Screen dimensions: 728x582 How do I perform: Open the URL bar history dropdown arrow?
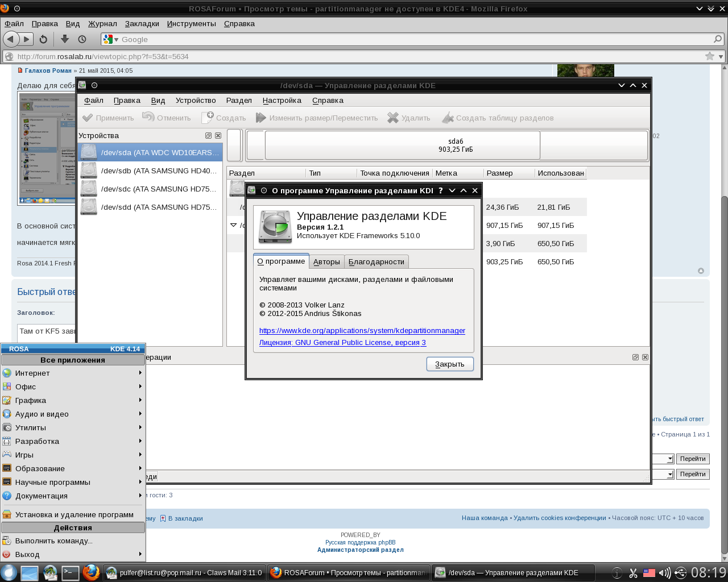(721, 57)
